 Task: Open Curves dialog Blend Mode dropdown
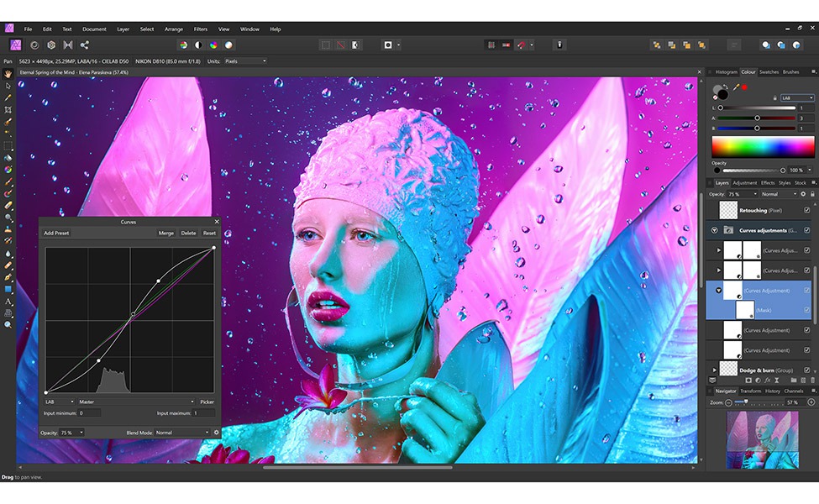point(181,433)
